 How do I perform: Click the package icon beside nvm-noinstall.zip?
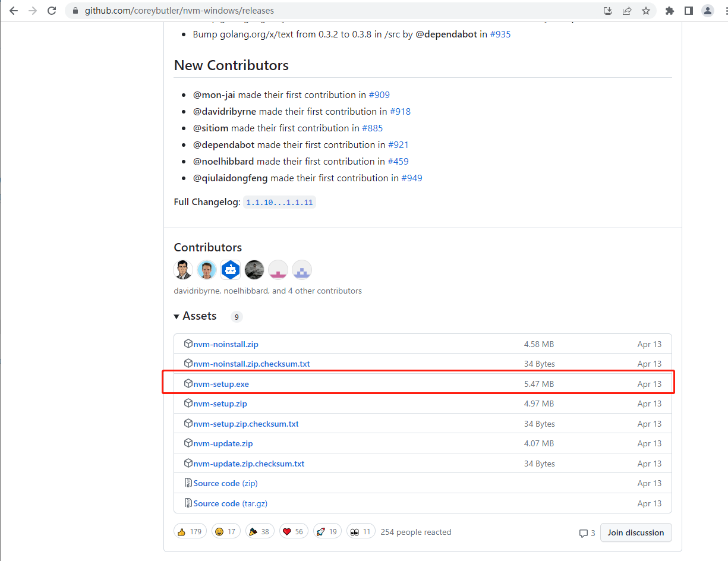pos(188,343)
